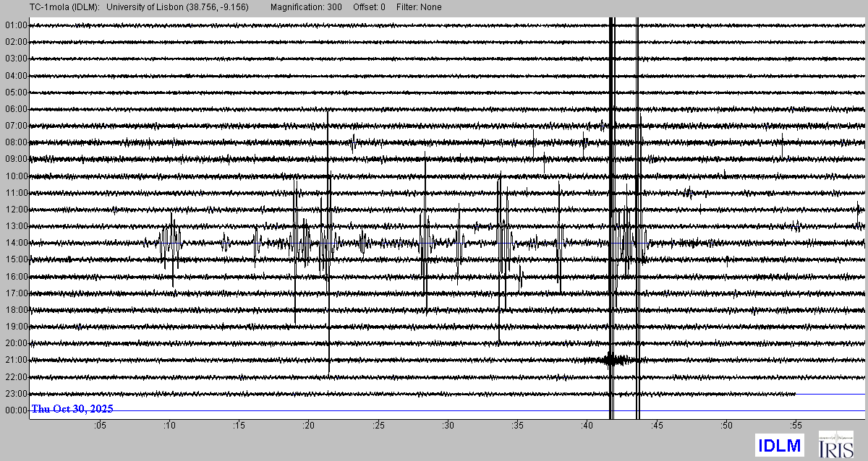The image size is (868, 461).
Task: Click the IRIS logo icon
Action: point(835,444)
